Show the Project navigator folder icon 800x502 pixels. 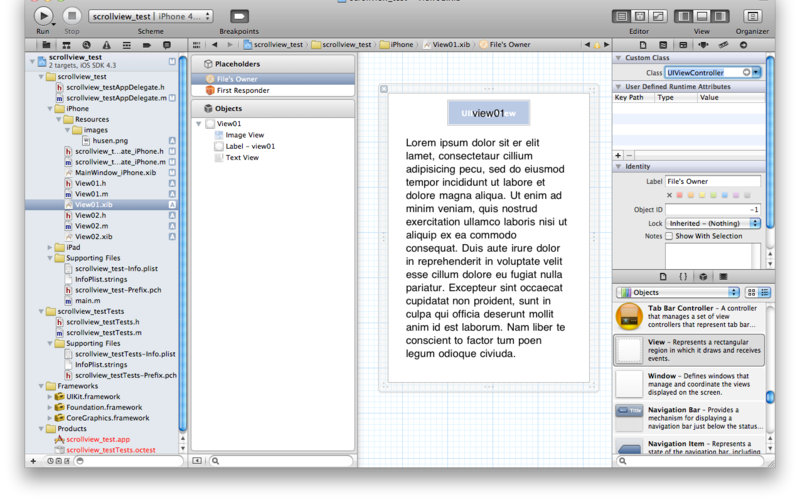[x=46, y=45]
